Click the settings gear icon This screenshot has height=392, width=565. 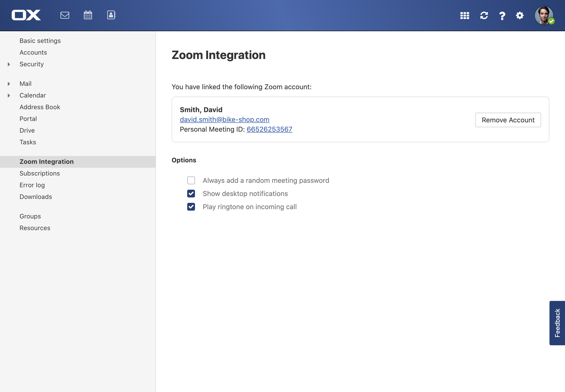[x=520, y=15]
